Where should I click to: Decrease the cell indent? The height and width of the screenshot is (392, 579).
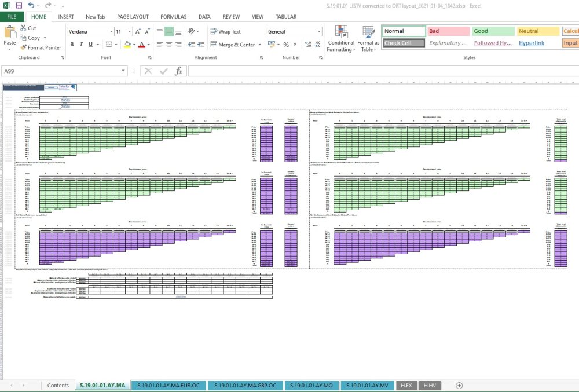[191, 44]
